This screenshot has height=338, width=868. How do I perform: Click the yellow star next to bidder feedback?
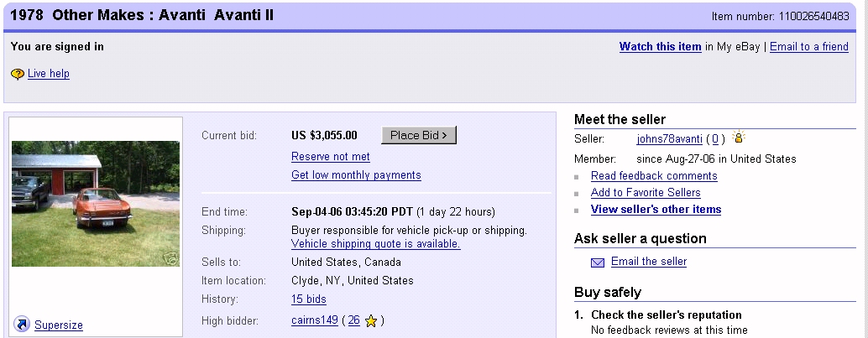[x=371, y=321]
